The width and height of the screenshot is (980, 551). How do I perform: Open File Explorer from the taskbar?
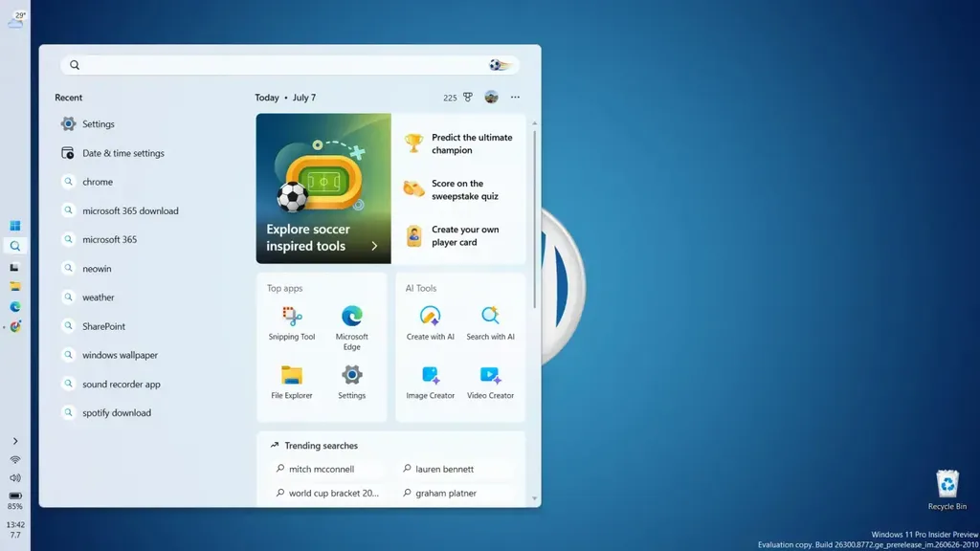15,286
